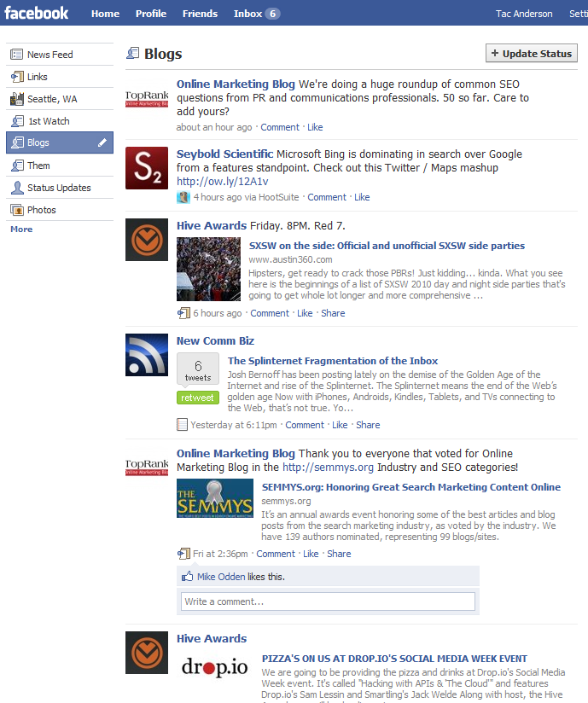This screenshot has height=703, width=588.
Task: Open the Seybold Scientific S2 profile picture
Action: (x=147, y=168)
